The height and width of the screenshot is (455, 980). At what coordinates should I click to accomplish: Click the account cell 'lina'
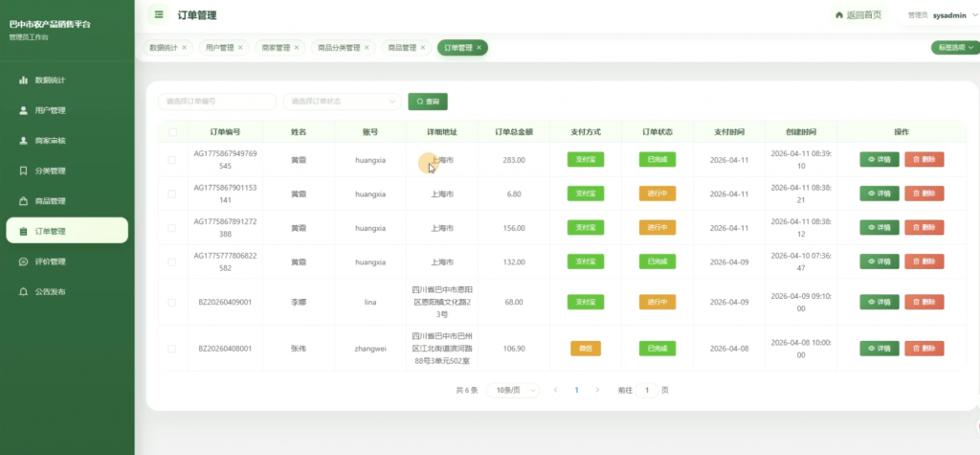[x=370, y=303]
